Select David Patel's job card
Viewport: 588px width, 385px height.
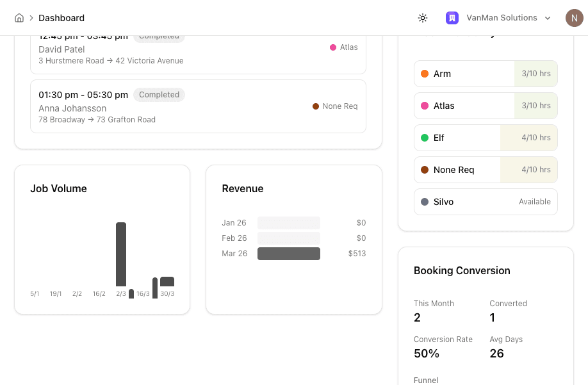tap(199, 49)
